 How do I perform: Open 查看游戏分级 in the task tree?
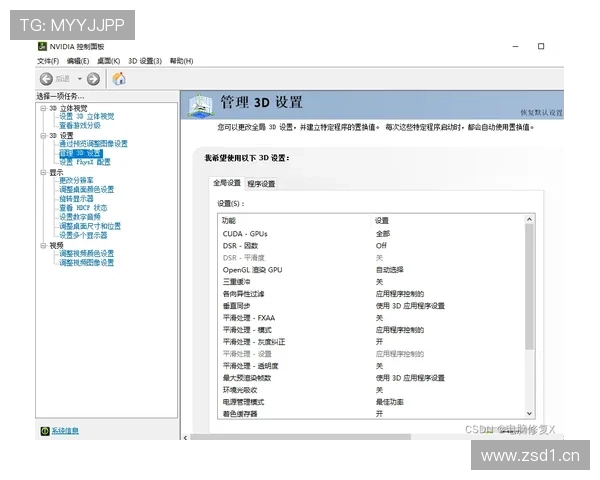(x=80, y=126)
